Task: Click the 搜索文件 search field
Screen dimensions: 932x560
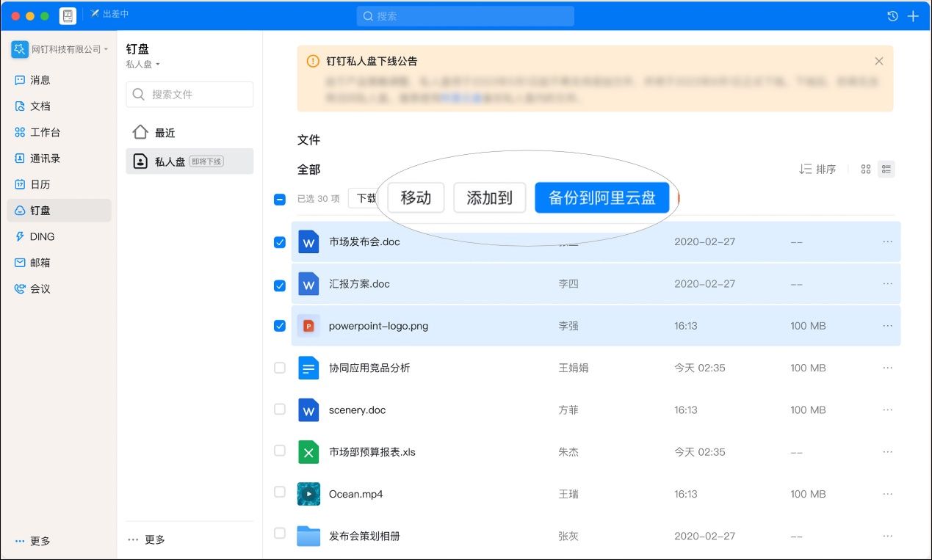Action: coord(189,95)
